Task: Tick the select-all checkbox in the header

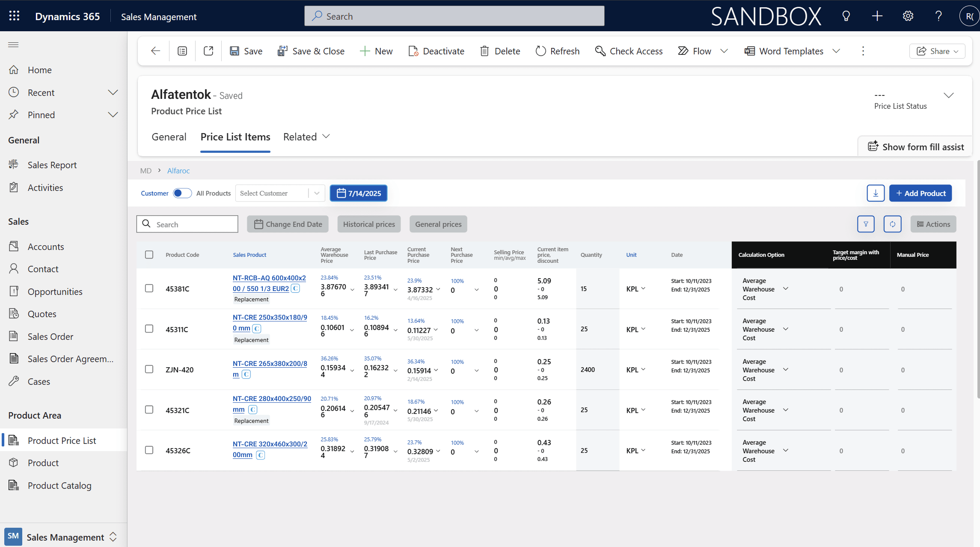Action: point(149,255)
